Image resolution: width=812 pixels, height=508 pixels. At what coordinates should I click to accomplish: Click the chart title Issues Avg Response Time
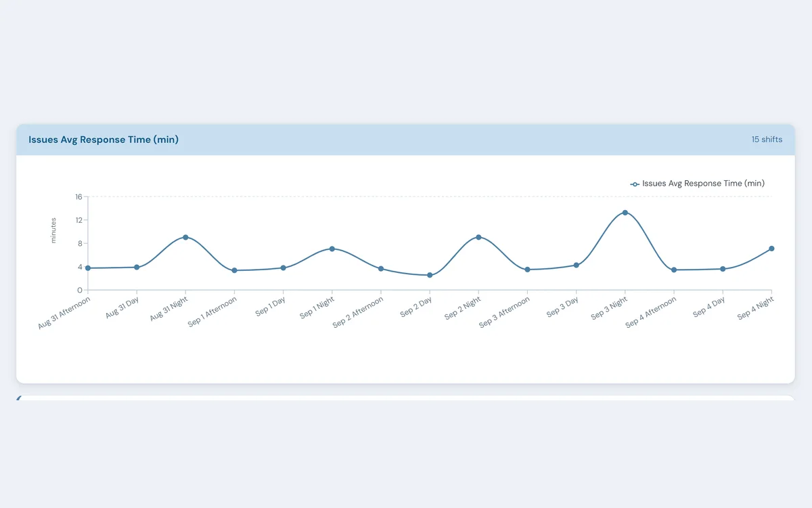(104, 140)
